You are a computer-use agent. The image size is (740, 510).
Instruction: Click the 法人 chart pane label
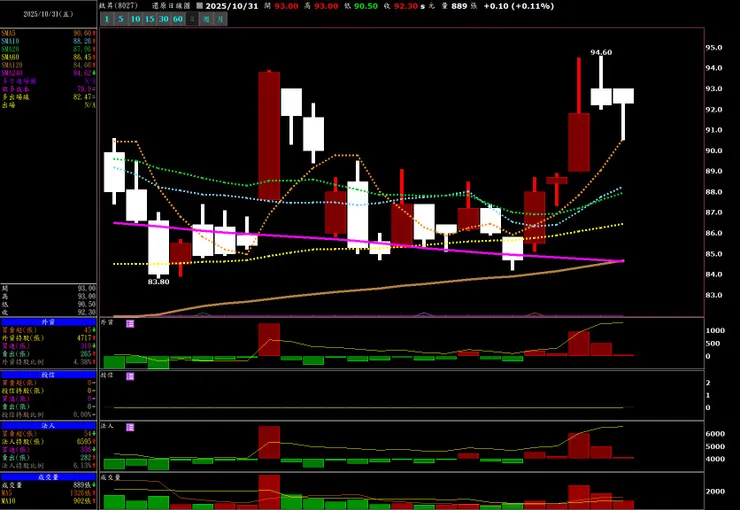pyautogui.click(x=107, y=426)
